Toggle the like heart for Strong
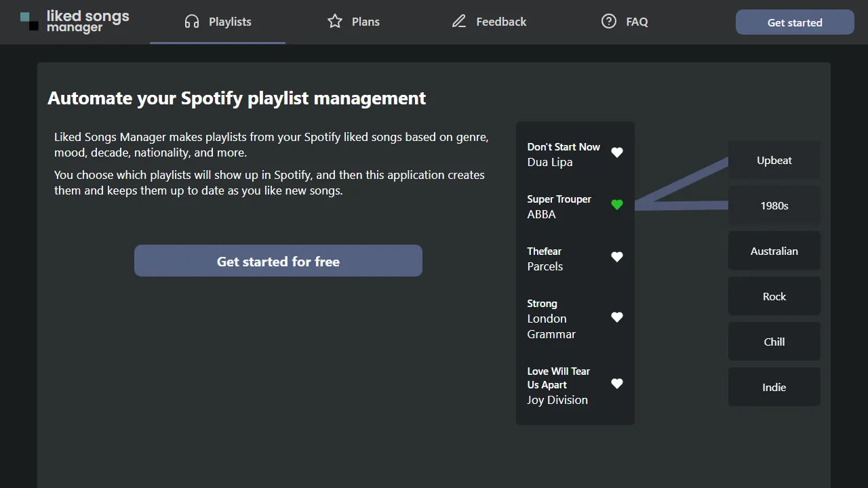The height and width of the screenshot is (488, 868). (x=616, y=317)
